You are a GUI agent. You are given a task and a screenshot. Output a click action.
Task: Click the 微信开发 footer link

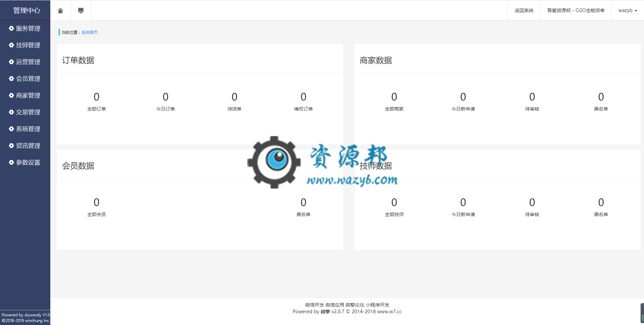click(x=315, y=305)
